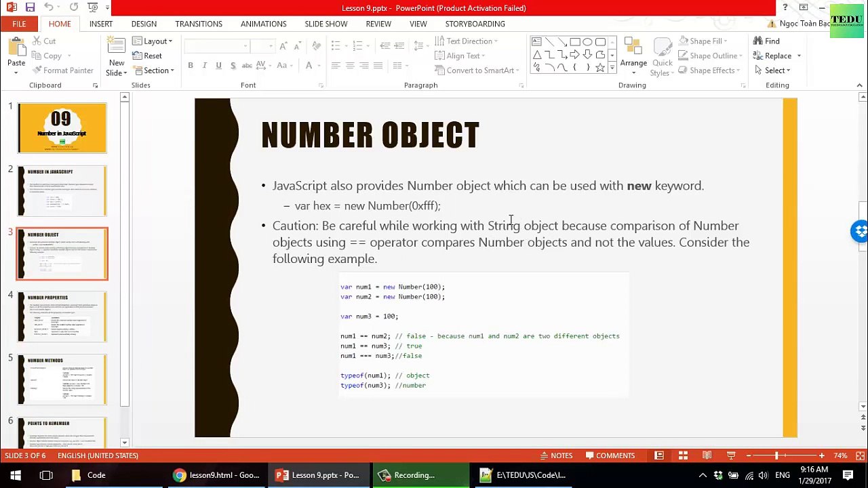Click the Windows Start button
The image size is (868, 488).
click(x=16, y=475)
